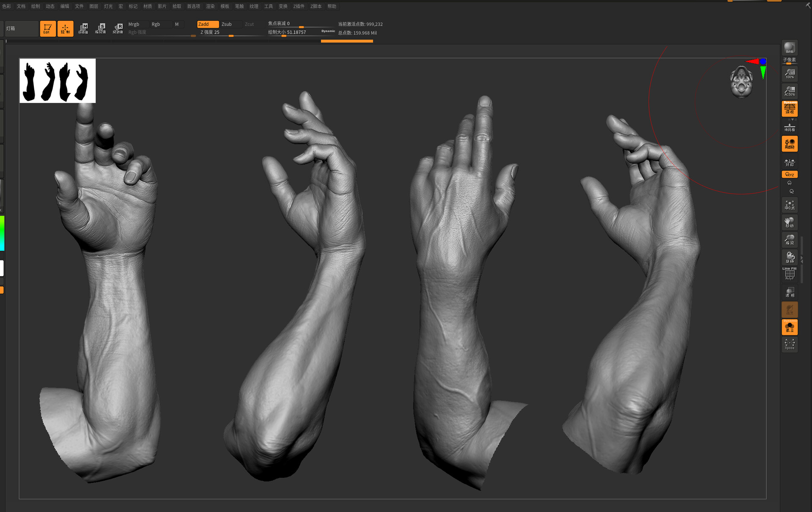Click the Xpose icon at sidebar bottom
This screenshot has width=812, height=512.
789,344
